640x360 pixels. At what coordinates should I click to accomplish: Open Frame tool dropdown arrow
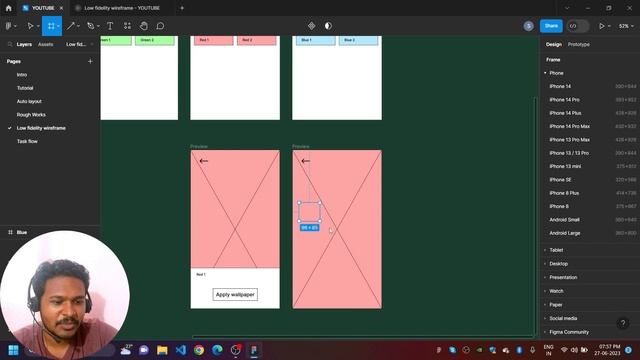point(58,26)
